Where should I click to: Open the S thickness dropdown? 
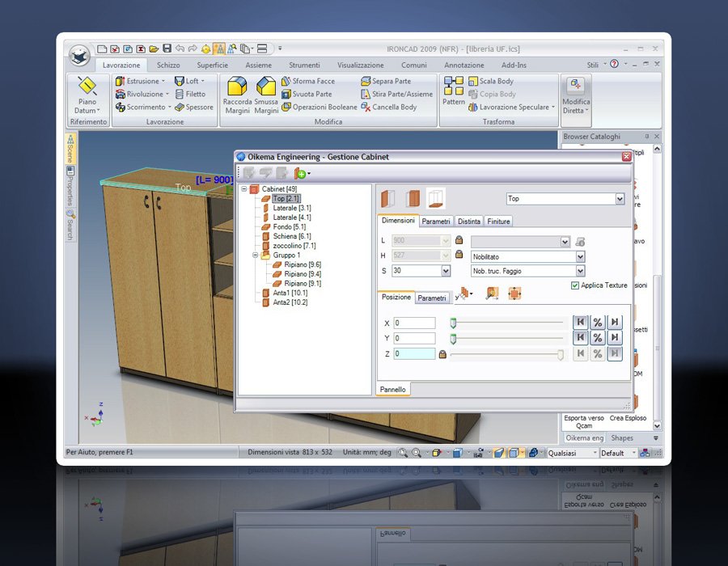click(446, 271)
